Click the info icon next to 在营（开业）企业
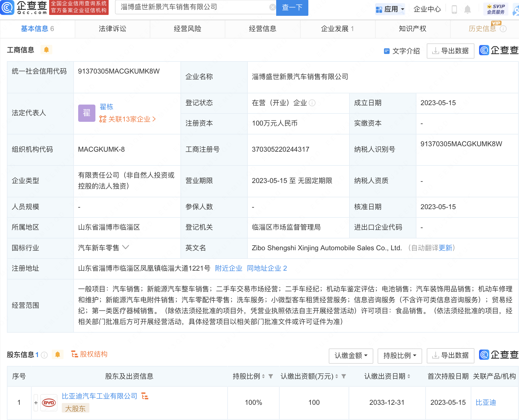 click(x=312, y=103)
